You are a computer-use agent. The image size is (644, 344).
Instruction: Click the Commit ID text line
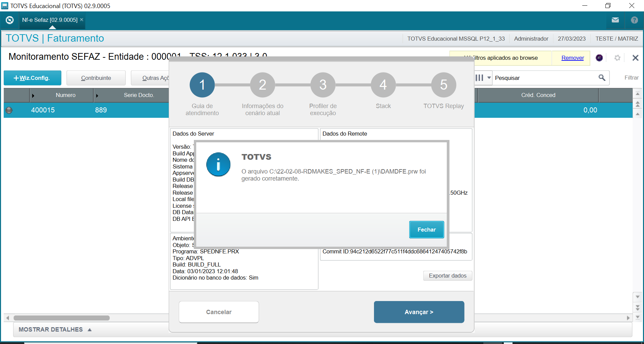pos(394,251)
